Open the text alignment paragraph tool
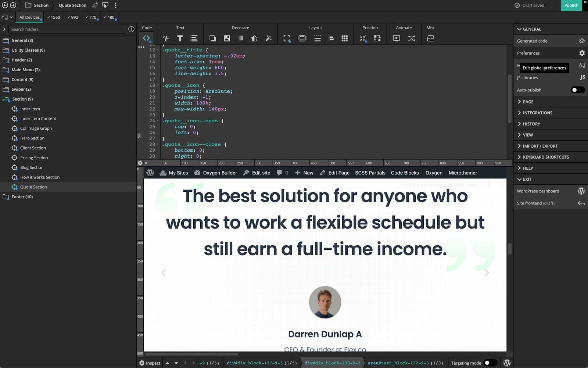This screenshot has height=368, width=588. click(x=194, y=38)
